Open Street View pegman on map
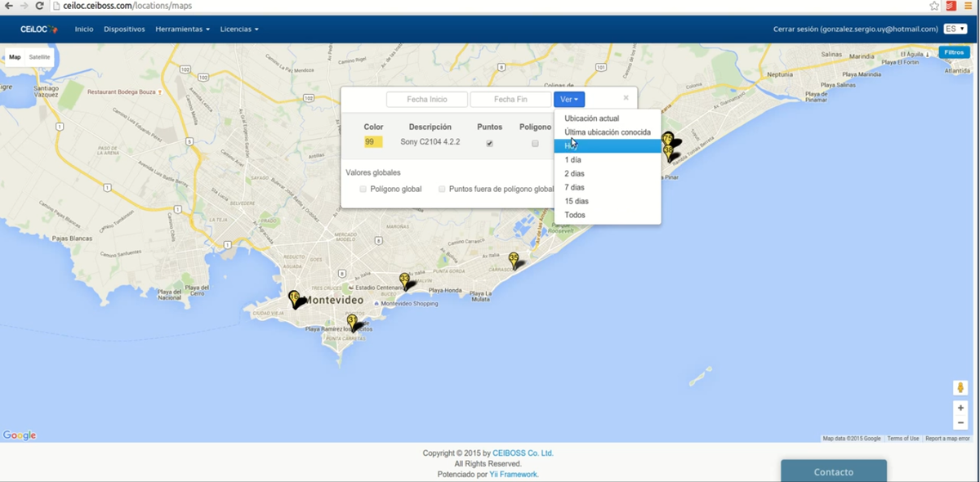The height and width of the screenshot is (482, 980). [x=960, y=387]
